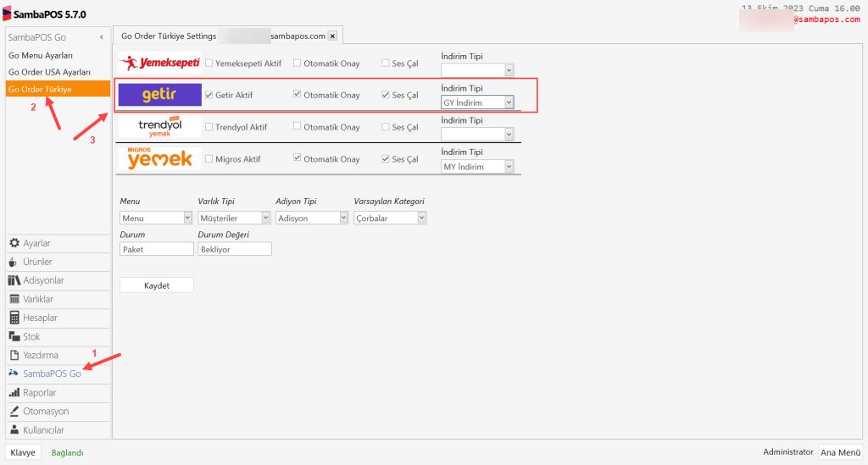Click the Ana Menü button
The height and width of the screenshot is (465, 868).
pos(840,452)
